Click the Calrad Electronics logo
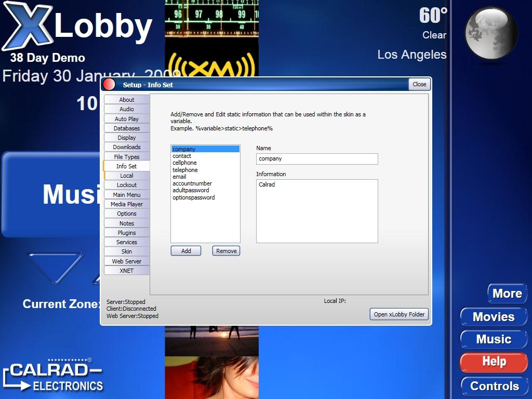532x399 pixels. pos(54,375)
